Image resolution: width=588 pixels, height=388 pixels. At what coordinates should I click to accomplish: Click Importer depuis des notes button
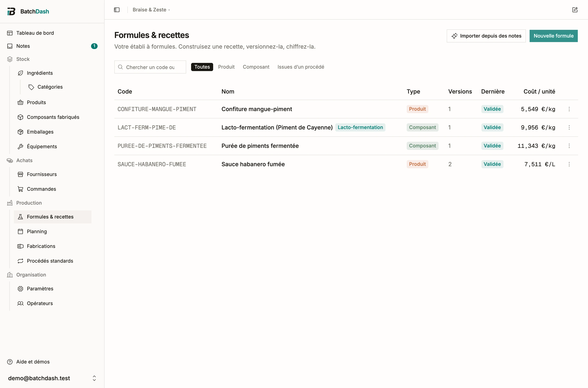point(486,36)
